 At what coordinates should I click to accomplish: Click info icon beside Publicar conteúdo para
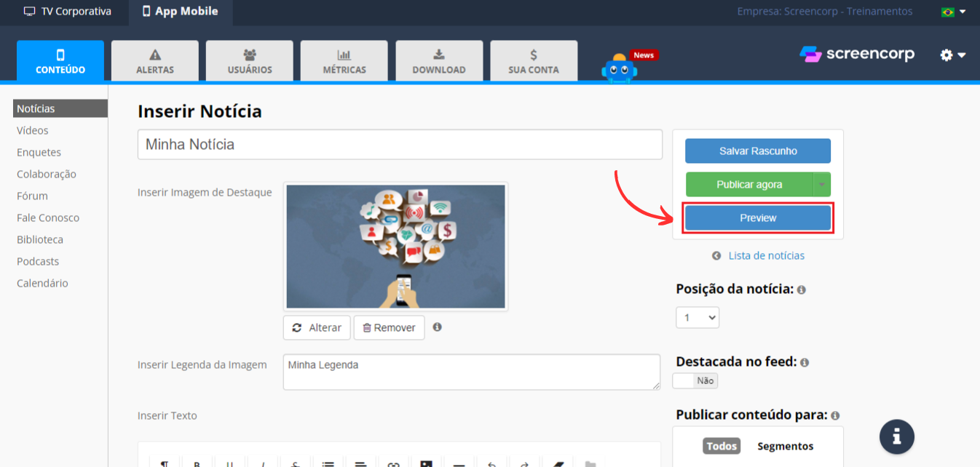tap(835, 415)
